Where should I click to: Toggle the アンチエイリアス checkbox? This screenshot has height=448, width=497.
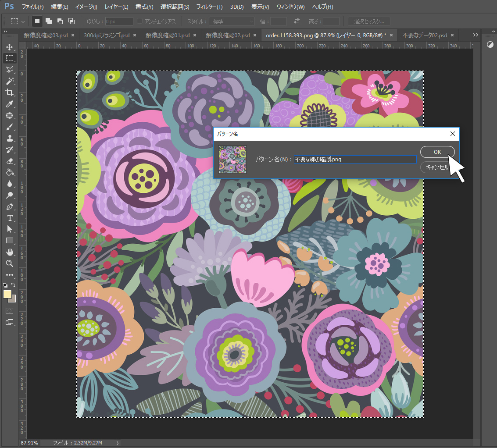(x=140, y=21)
